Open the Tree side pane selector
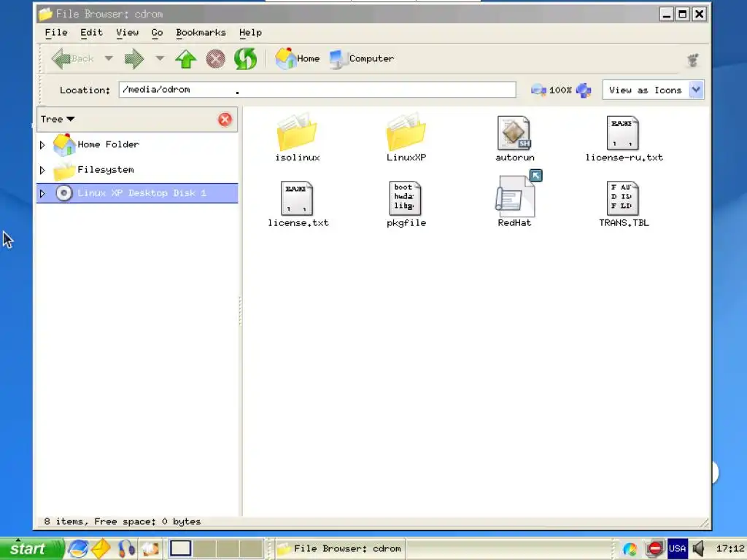Viewport: 747px width, 560px height. point(58,119)
